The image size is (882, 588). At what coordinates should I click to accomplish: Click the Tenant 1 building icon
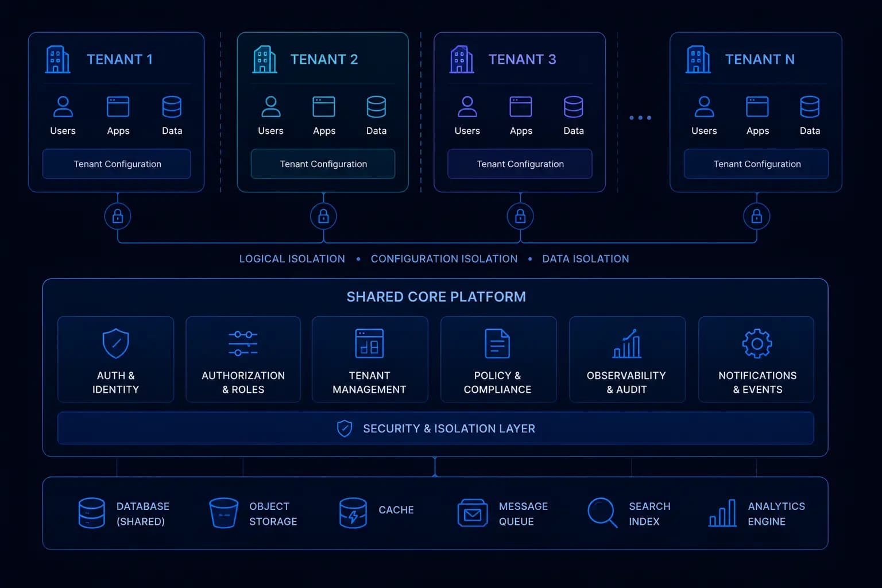coord(58,59)
